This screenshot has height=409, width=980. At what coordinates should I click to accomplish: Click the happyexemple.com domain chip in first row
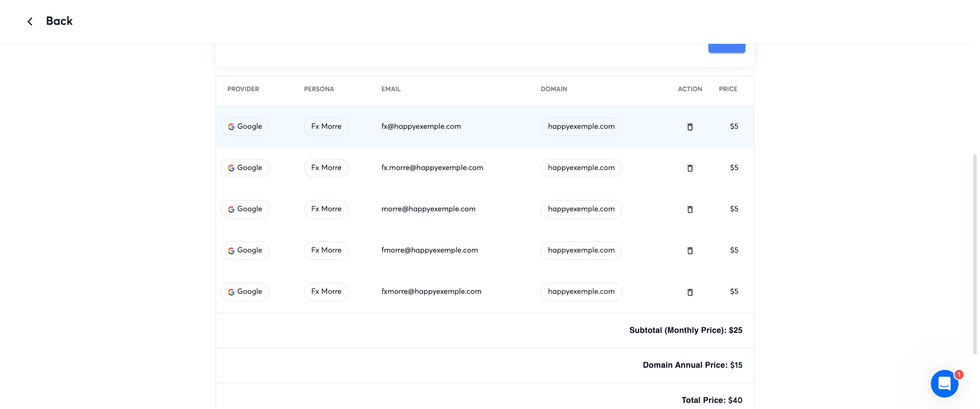581,126
